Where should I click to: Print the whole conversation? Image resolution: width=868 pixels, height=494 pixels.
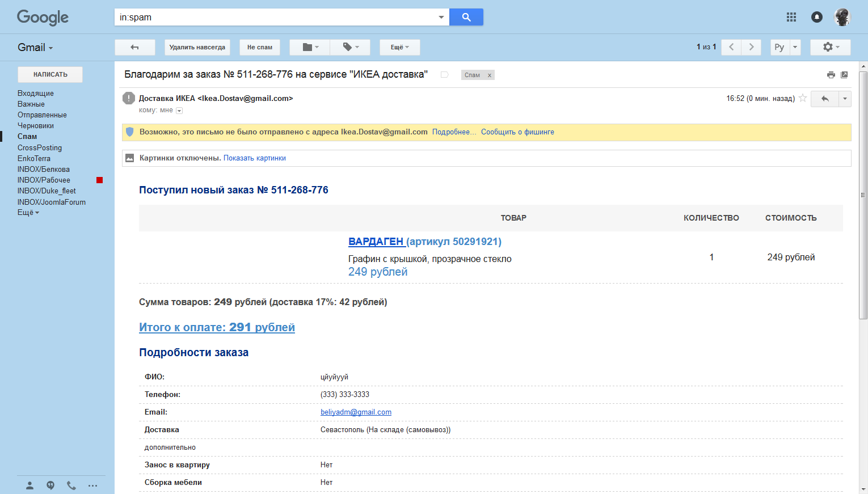point(831,75)
